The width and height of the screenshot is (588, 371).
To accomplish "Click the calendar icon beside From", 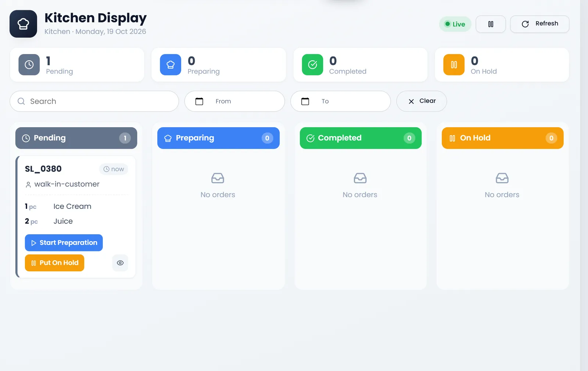I will pyautogui.click(x=199, y=101).
